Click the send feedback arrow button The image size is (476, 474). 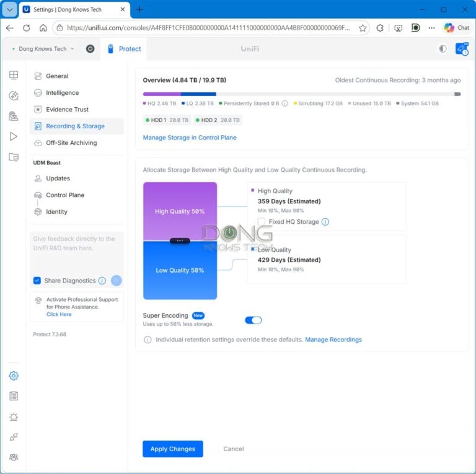click(x=117, y=281)
